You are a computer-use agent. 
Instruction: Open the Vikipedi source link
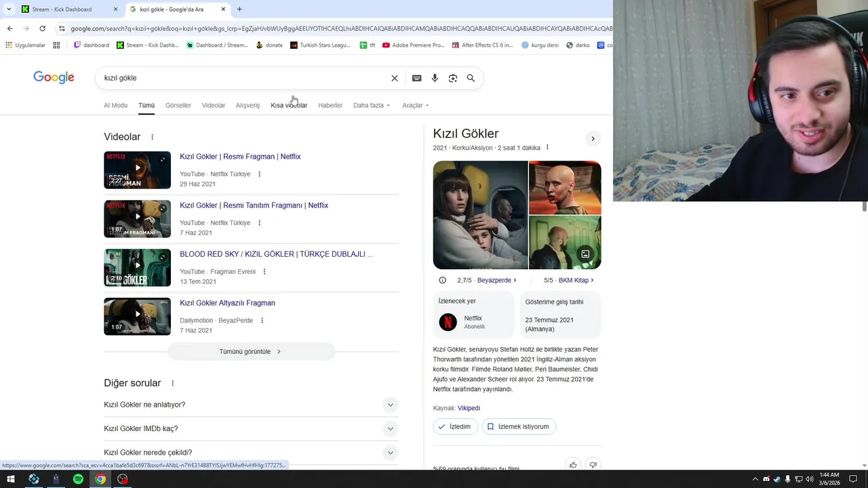tap(469, 408)
